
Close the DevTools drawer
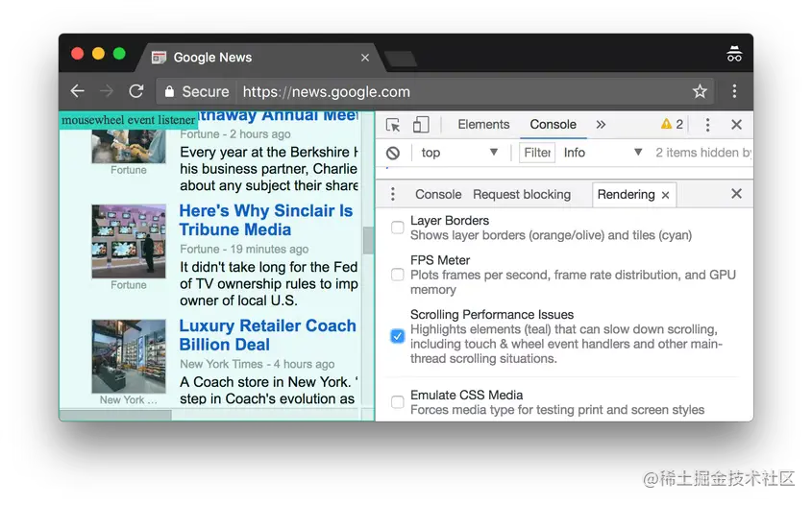pyautogui.click(x=736, y=194)
